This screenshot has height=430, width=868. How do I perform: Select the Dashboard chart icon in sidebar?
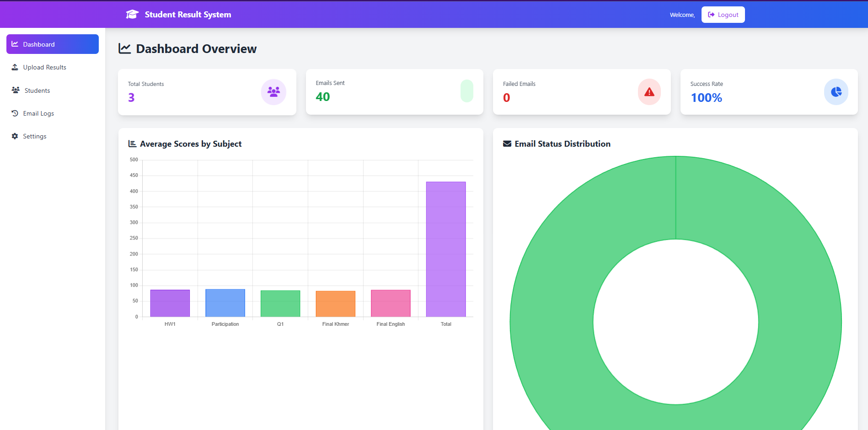pyautogui.click(x=15, y=44)
